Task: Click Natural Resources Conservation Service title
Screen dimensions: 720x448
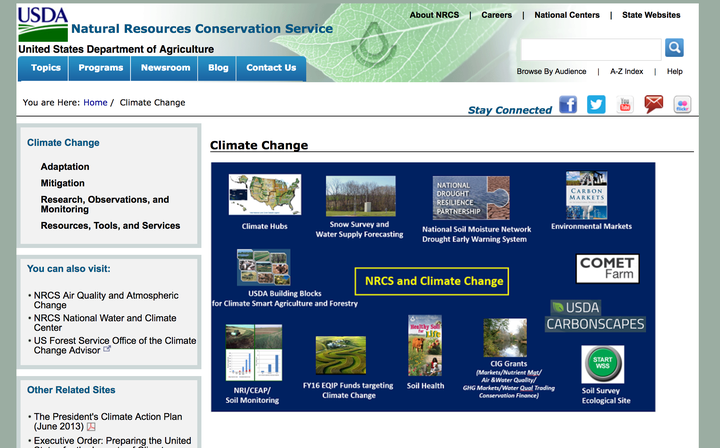Action: 202,28
